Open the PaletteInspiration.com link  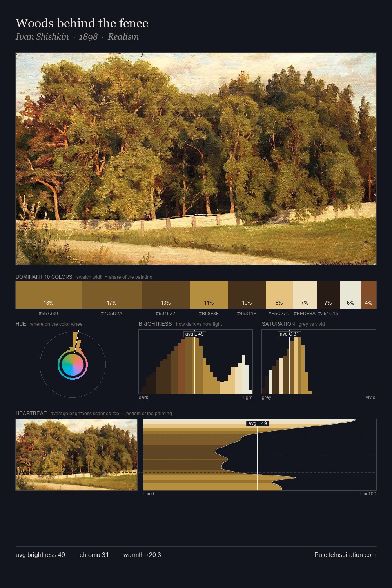(x=345, y=555)
